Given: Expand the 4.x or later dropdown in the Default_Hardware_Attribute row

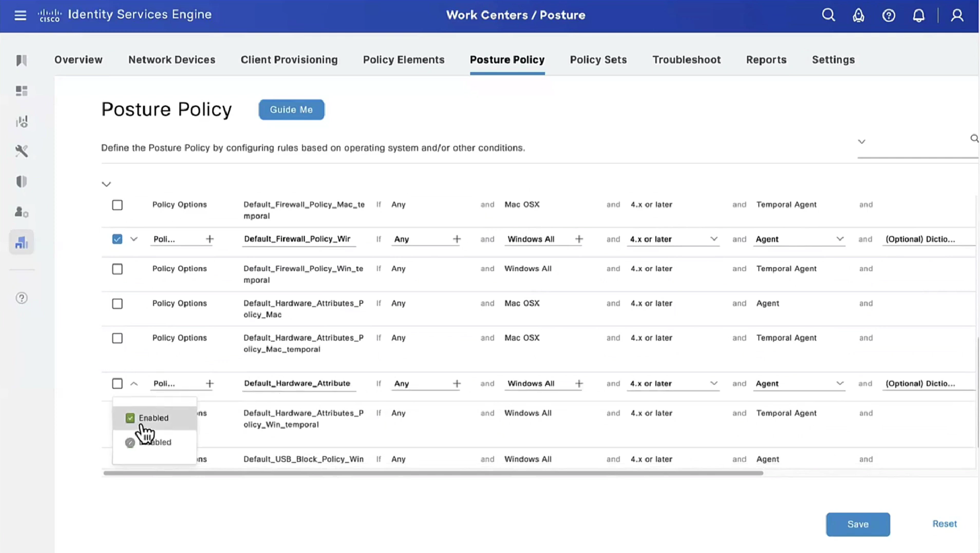Looking at the screenshot, I should (x=714, y=384).
